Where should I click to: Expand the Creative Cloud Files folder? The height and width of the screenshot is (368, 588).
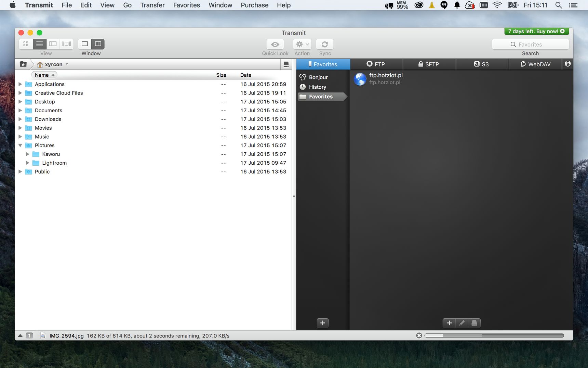(20, 93)
